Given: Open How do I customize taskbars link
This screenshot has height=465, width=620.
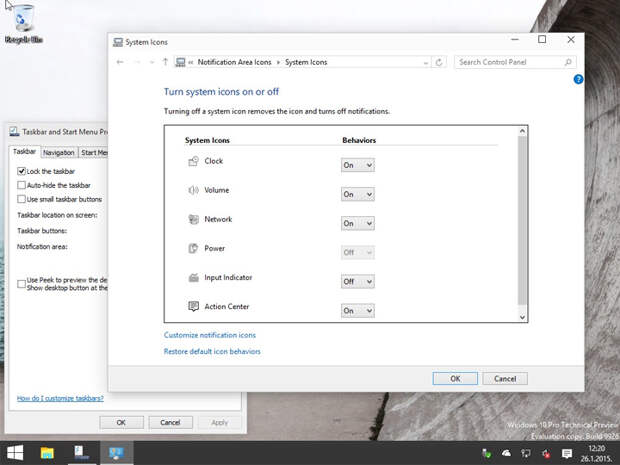Looking at the screenshot, I should pyautogui.click(x=60, y=398).
